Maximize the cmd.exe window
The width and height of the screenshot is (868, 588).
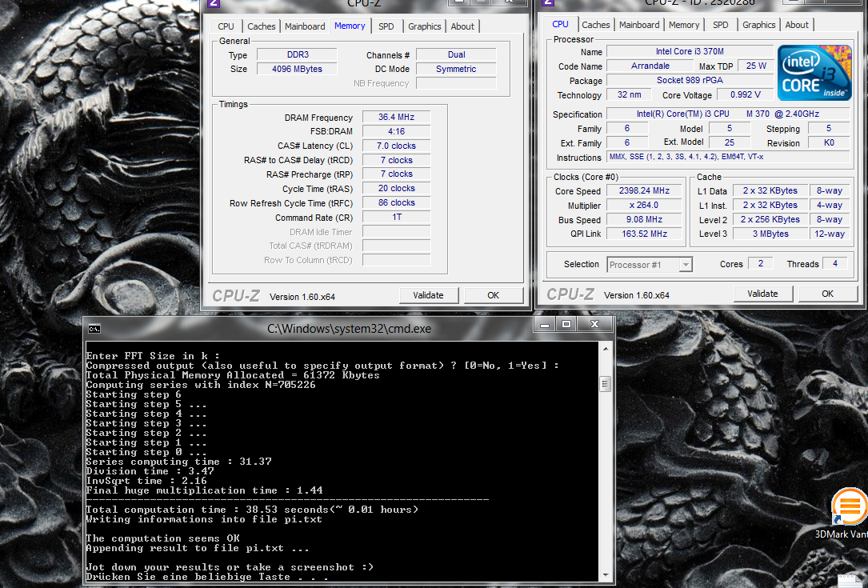click(x=566, y=325)
